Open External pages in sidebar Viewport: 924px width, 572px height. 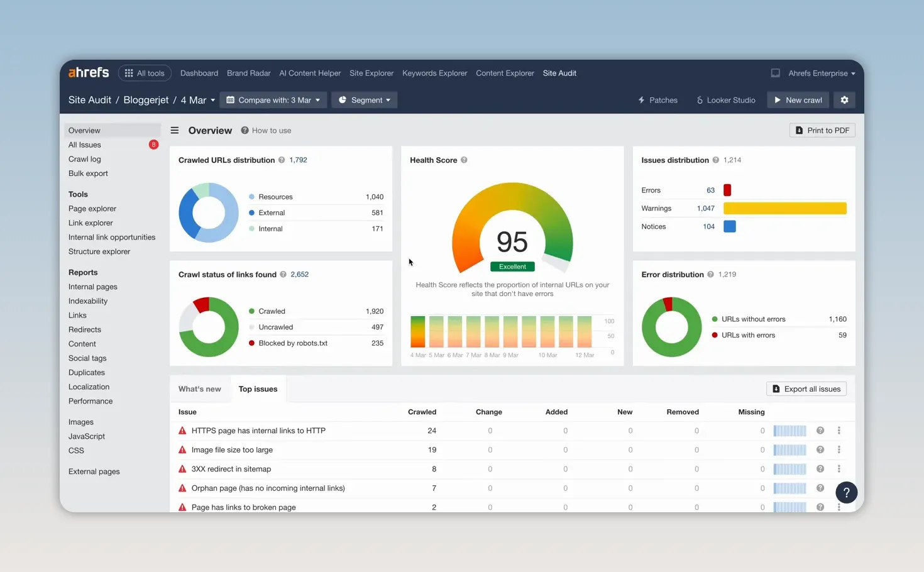[94, 471]
